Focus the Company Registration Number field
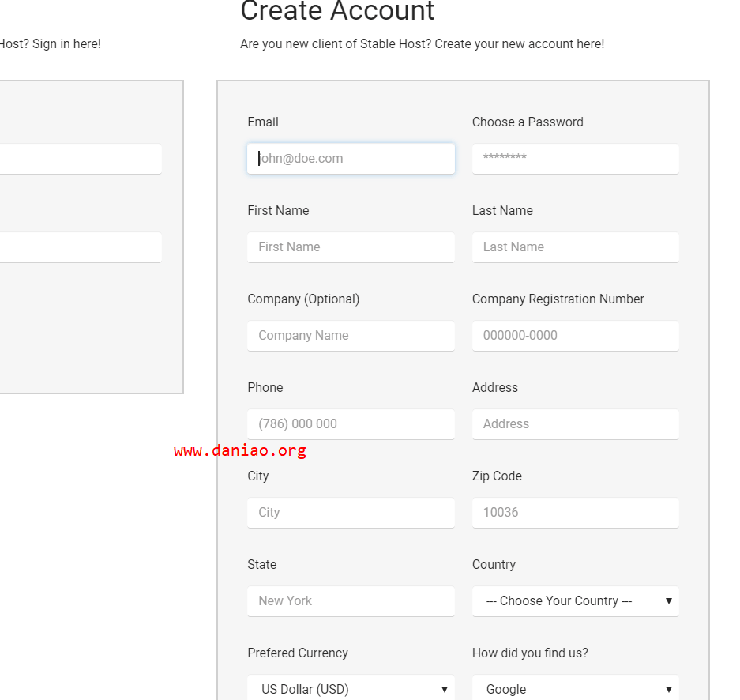The width and height of the screenshot is (740, 700). 575,336
